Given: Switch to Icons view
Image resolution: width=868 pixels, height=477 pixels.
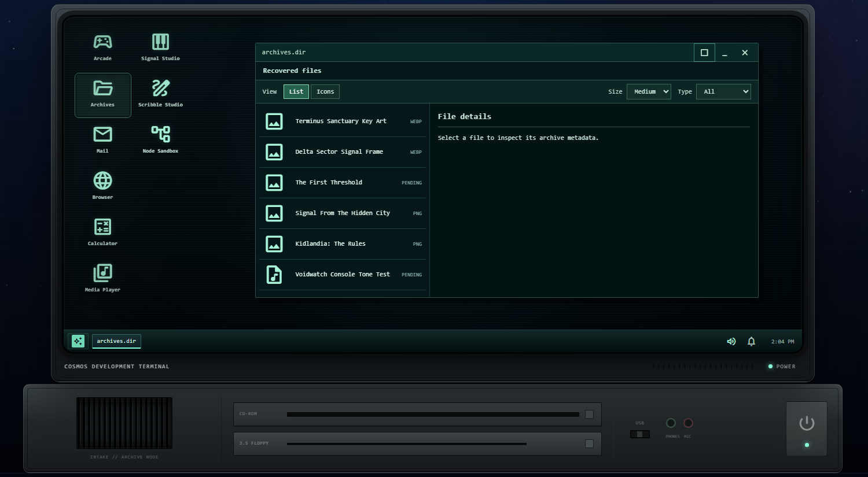Looking at the screenshot, I should click(325, 91).
